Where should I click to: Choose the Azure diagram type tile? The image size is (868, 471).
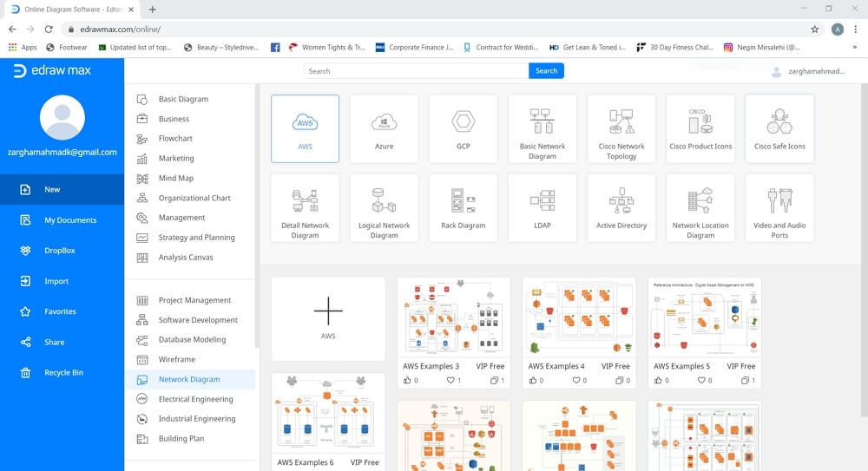tap(385, 128)
